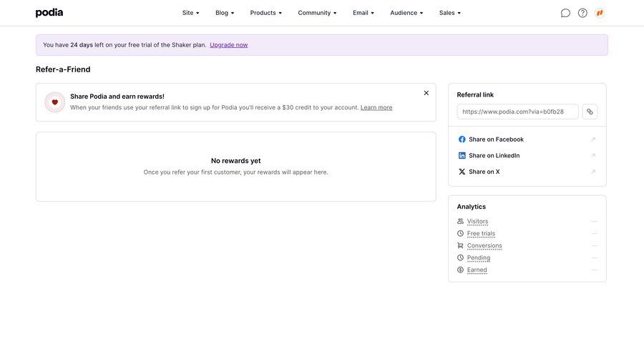Select Share on LinkedIn text
The width and height of the screenshot is (644, 346).
coord(494,156)
